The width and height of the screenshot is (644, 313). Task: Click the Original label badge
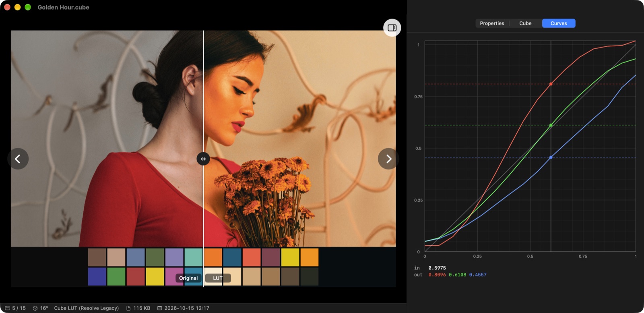(x=188, y=278)
